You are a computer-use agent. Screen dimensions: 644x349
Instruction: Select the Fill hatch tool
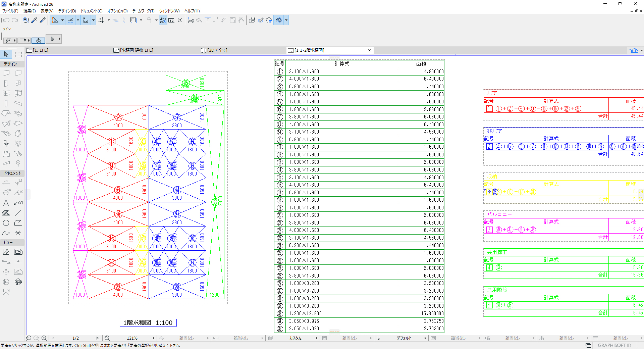(6, 213)
